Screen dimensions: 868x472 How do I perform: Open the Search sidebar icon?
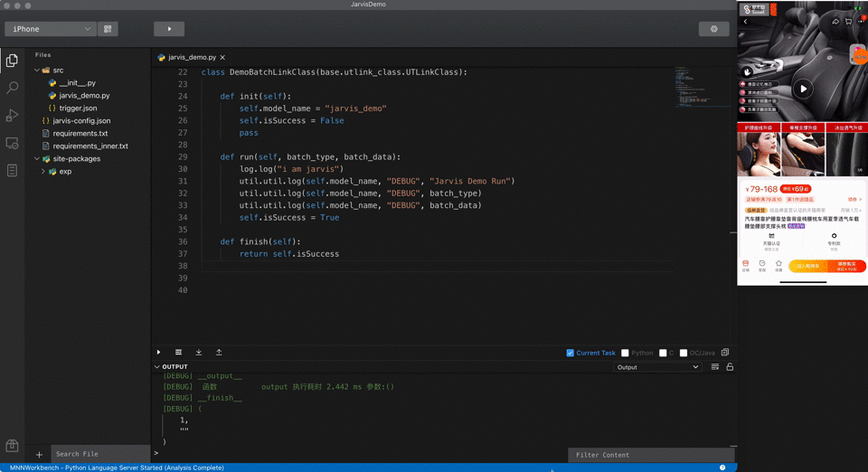[x=12, y=88]
